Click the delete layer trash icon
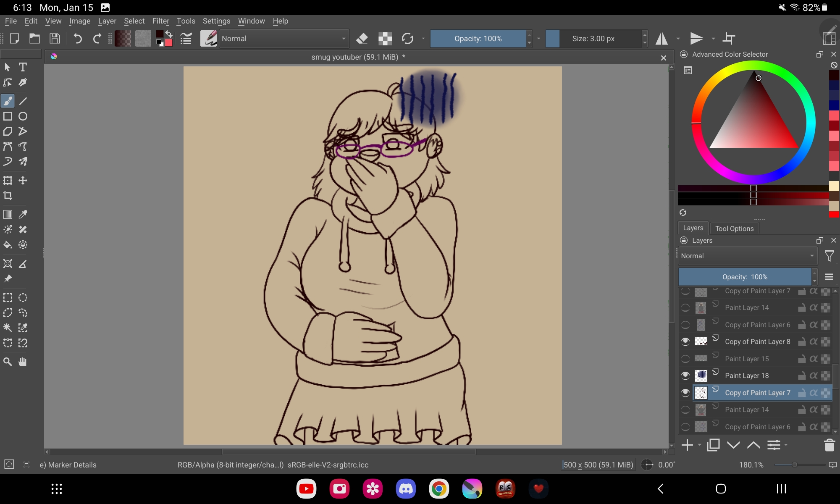840x504 pixels. [829, 445]
